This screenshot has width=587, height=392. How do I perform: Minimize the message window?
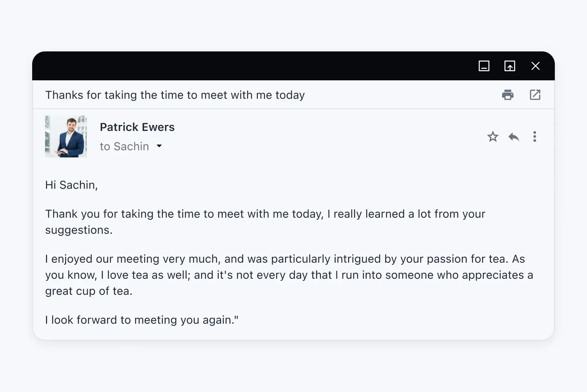484,66
